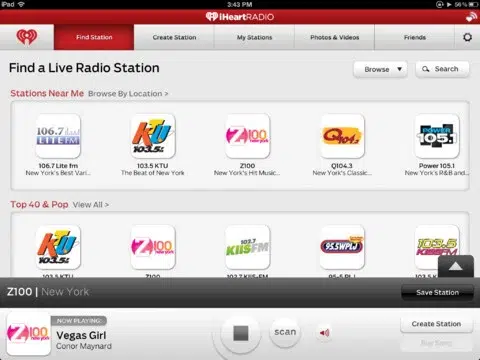Screen dimensions: 480x360
Task: Click the "Top 40 & Pop" heading
Action: click(x=39, y=204)
